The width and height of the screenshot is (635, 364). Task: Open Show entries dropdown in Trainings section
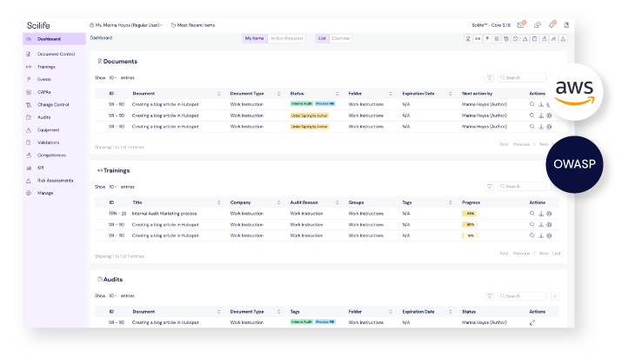click(x=113, y=187)
